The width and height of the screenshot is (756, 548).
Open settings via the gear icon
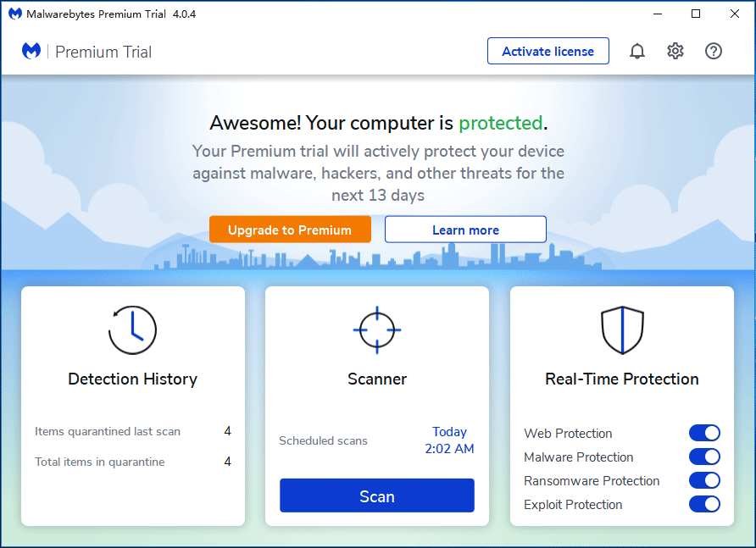coord(675,52)
